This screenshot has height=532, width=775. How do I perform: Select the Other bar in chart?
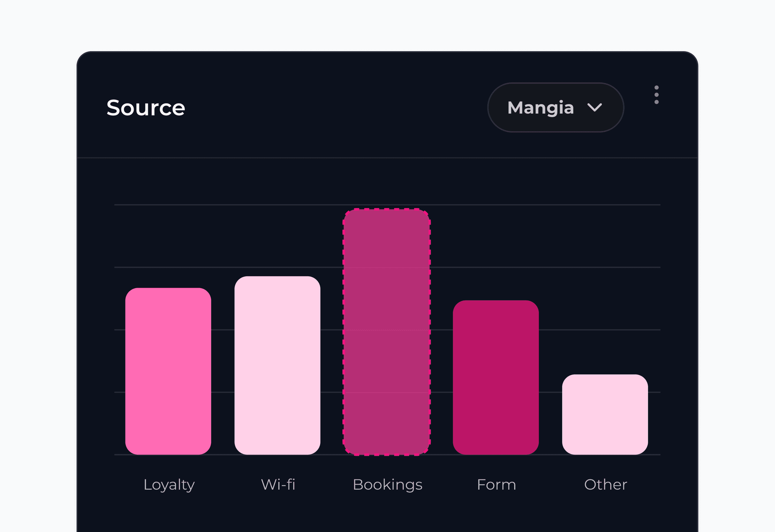coord(605,414)
